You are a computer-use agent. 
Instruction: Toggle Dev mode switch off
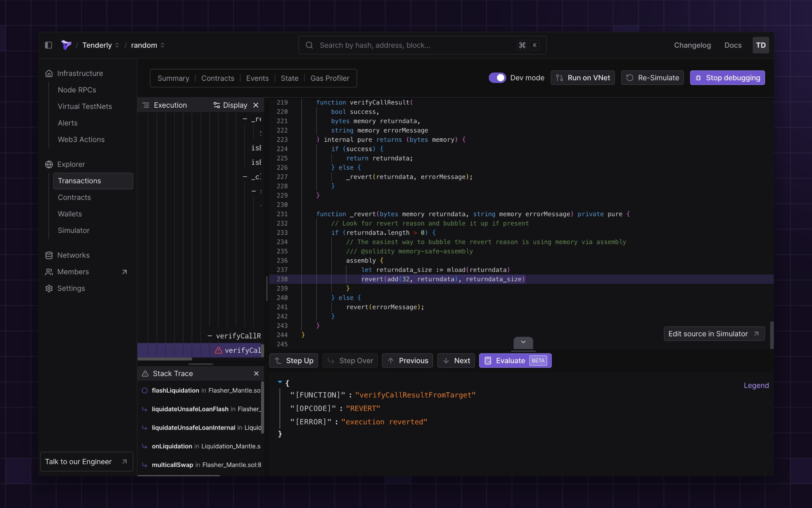[x=497, y=78]
